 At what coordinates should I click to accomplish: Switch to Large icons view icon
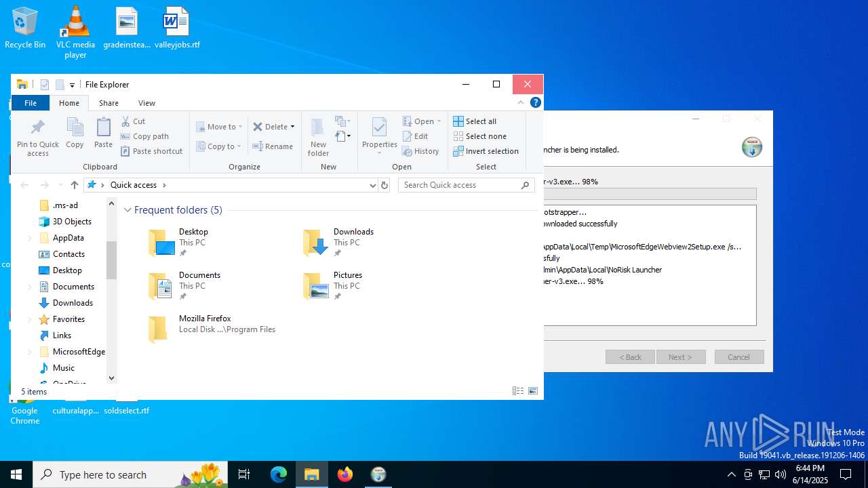tap(533, 391)
